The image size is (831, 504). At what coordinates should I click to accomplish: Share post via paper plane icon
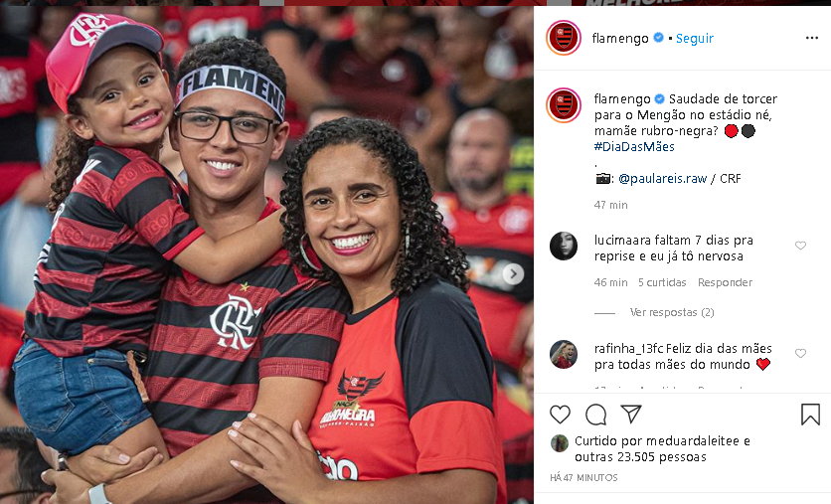pos(631,414)
